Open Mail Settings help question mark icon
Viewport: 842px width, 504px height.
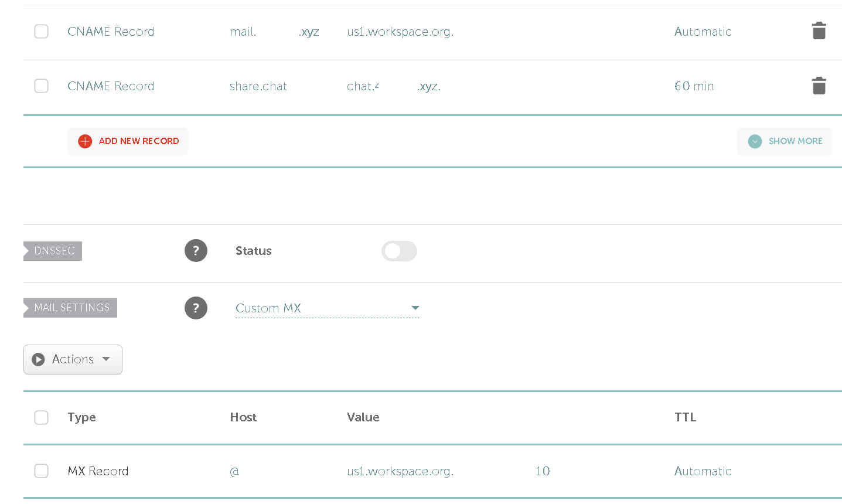pos(196,308)
